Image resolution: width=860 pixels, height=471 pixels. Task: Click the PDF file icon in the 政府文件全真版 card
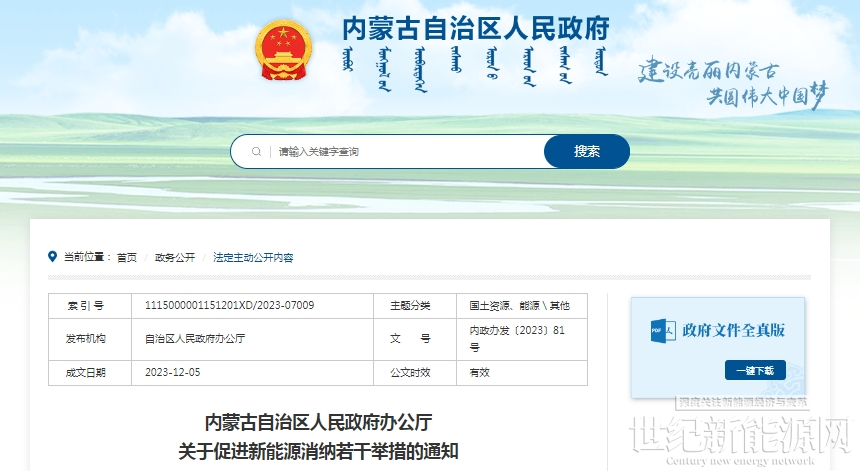[x=663, y=331]
